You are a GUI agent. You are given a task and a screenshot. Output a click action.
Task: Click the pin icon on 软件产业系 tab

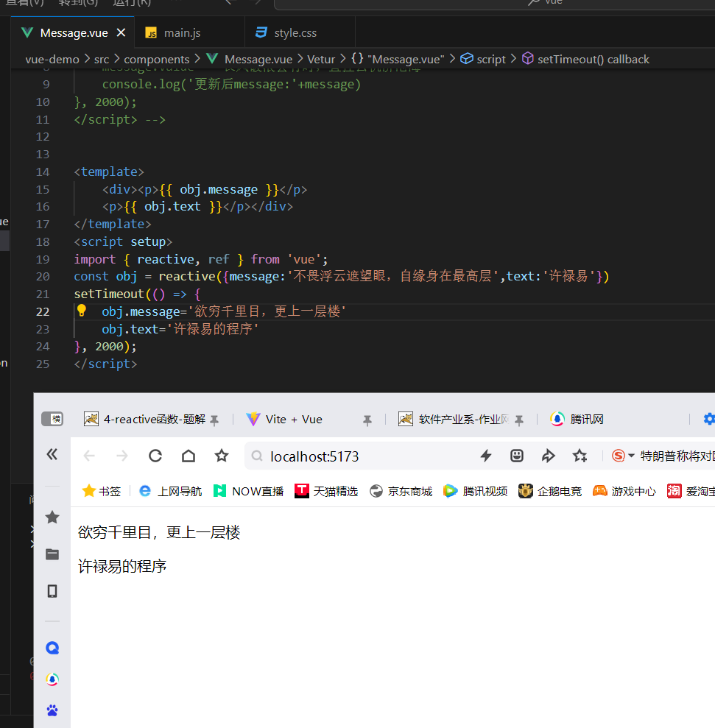coord(519,420)
